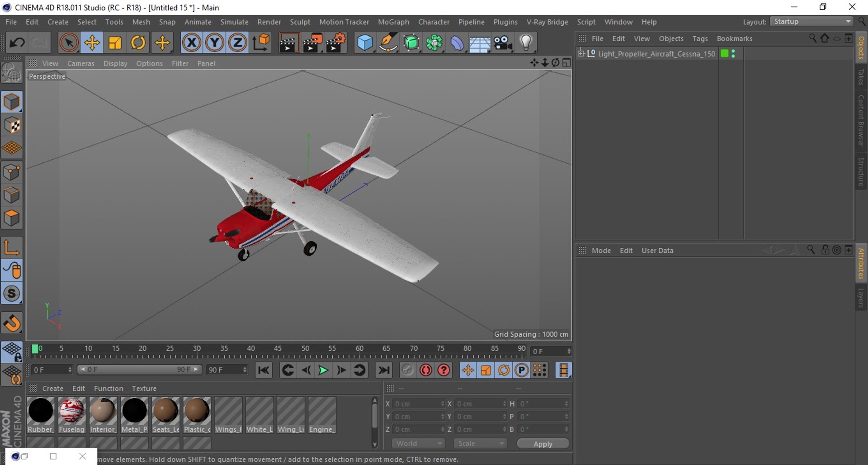Enable Polygons mode

click(x=12, y=218)
